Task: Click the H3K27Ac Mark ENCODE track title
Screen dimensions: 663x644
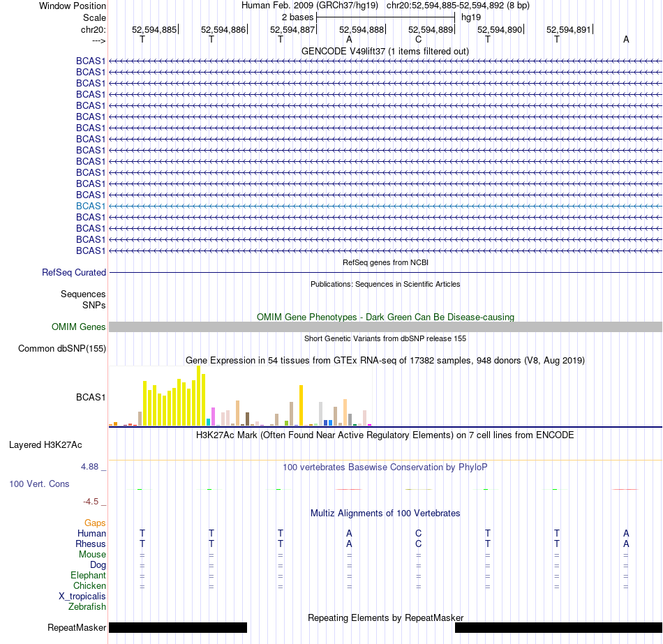Action: [x=385, y=435]
